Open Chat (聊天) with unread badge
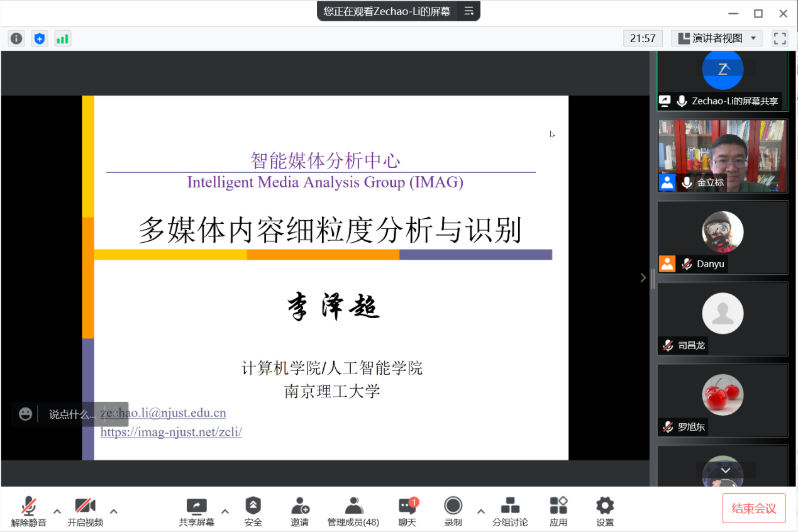 point(407,511)
